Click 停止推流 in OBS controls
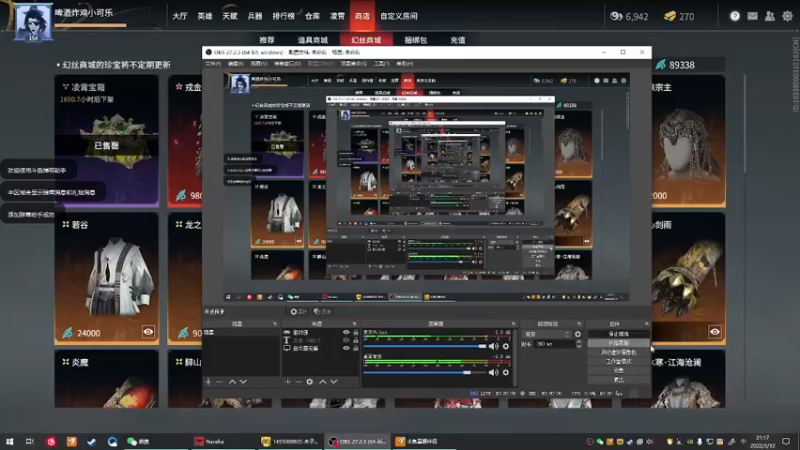800x450 pixels. click(x=618, y=334)
